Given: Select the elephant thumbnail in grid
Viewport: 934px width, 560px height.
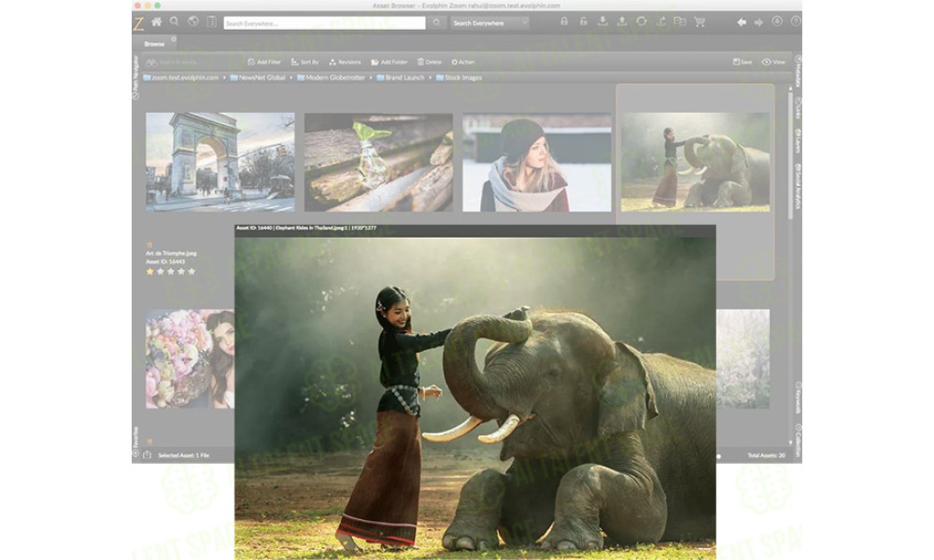Looking at the screenshot, I should 695,161.
